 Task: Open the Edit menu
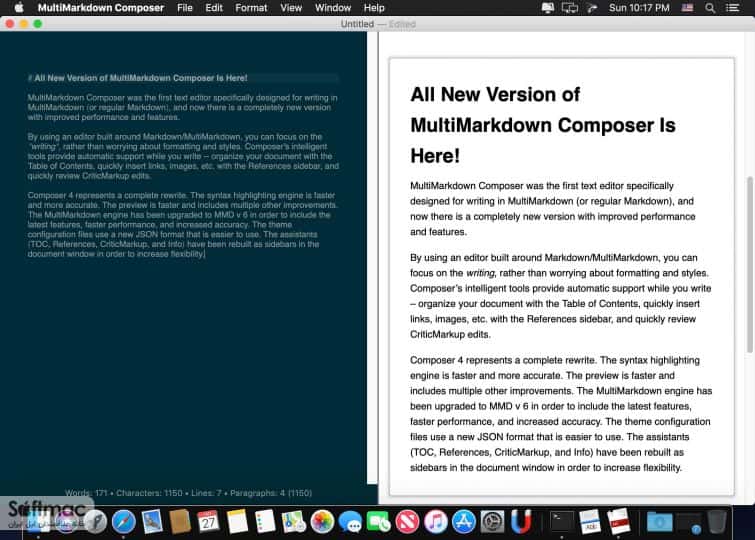coord(214,8)
